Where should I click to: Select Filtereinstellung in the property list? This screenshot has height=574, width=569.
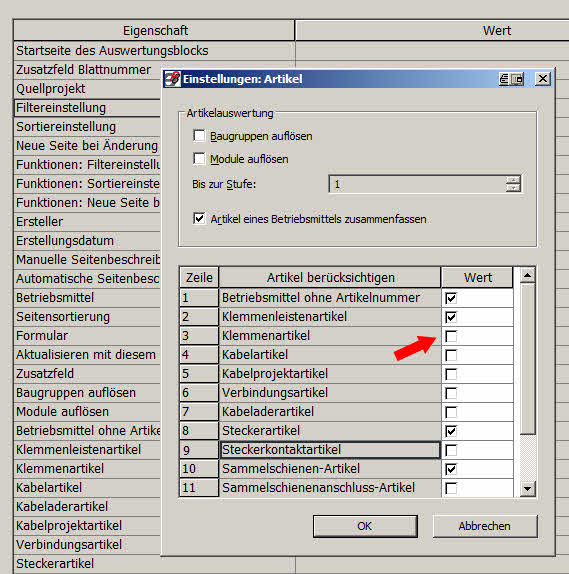click(x=88, y=108)
